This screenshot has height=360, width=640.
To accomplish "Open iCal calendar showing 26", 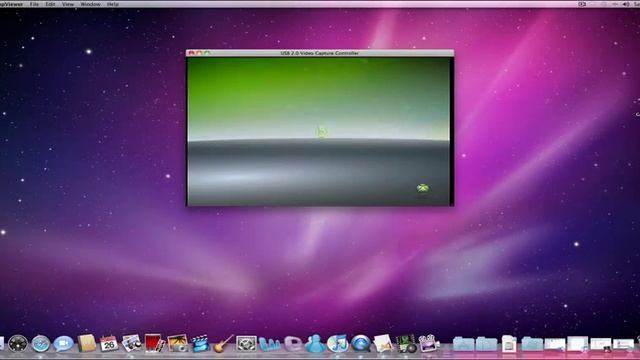I will click(109, 344).
